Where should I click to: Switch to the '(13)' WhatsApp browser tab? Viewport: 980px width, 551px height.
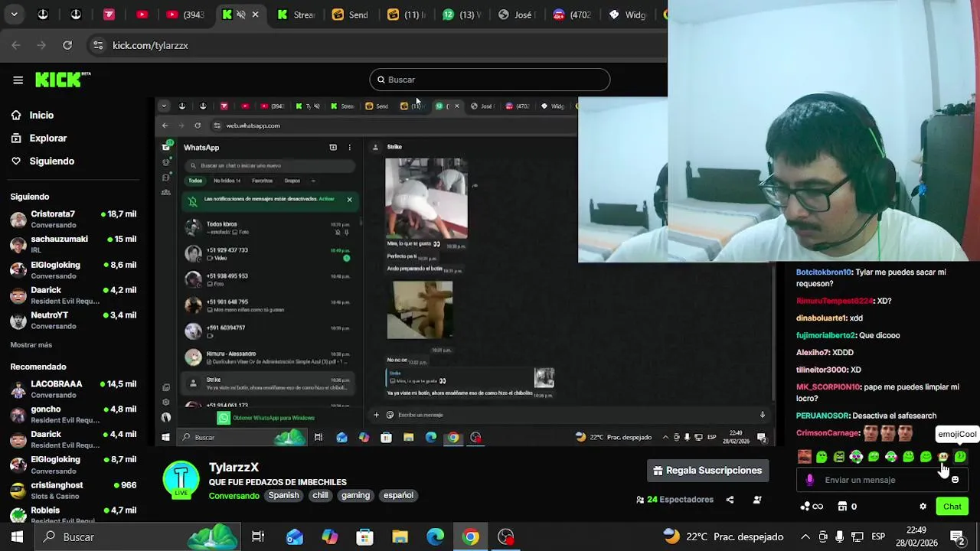point(462,15)
